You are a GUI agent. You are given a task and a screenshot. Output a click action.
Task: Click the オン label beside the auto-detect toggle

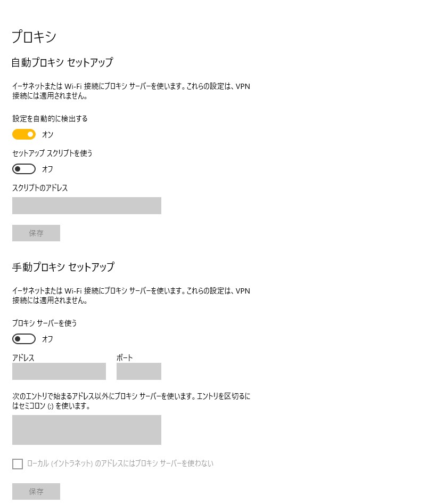point(48,135)
